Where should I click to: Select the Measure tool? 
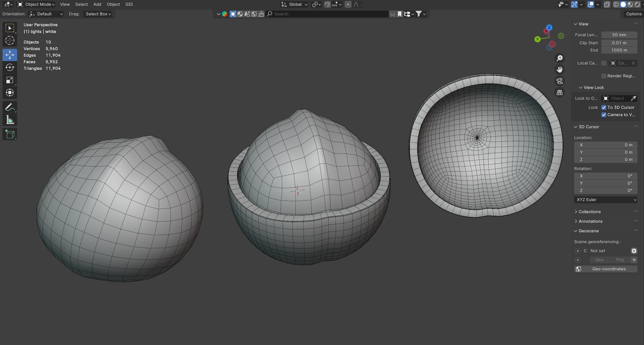click(x=10, y=120)
